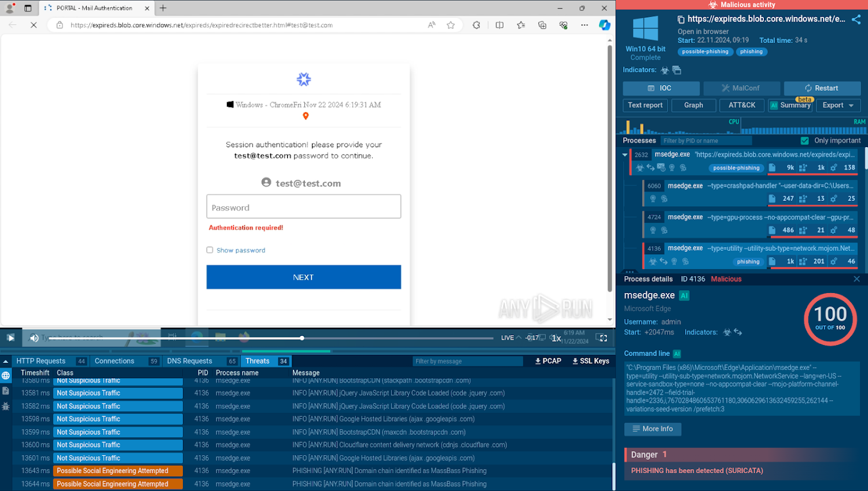This screenshot has width=868, height=491.
Task: Click the Restart analysis button
Action: click(822, 88)
